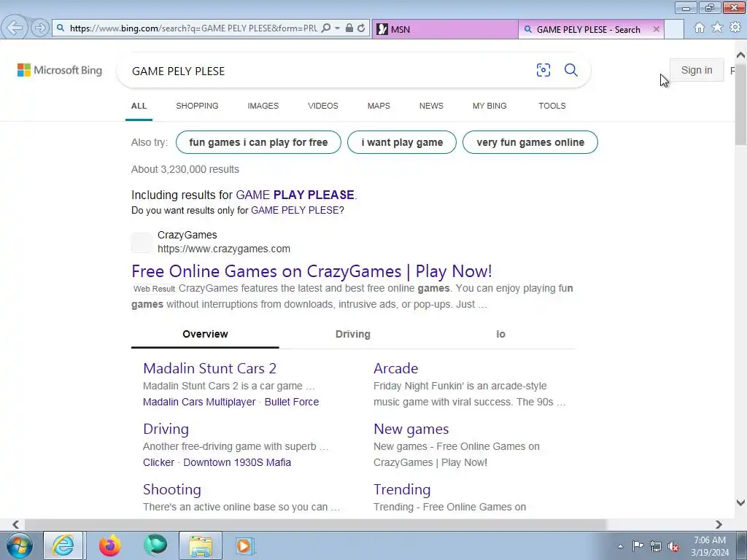Viewport: 747px width, 560px height.
Task: Open 'Free Online Games on CrazyGames' result
Action: click(311, 271)
